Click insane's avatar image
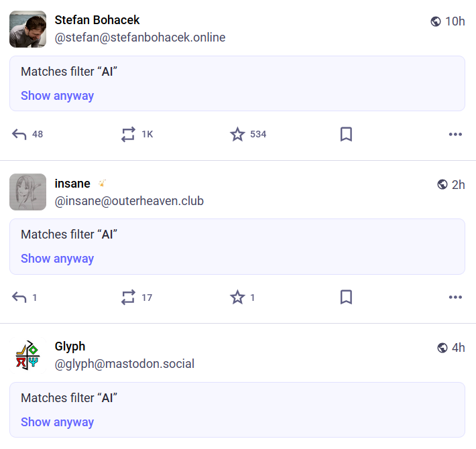The width and height of the screenshot is (476, 449). (27, 192)
